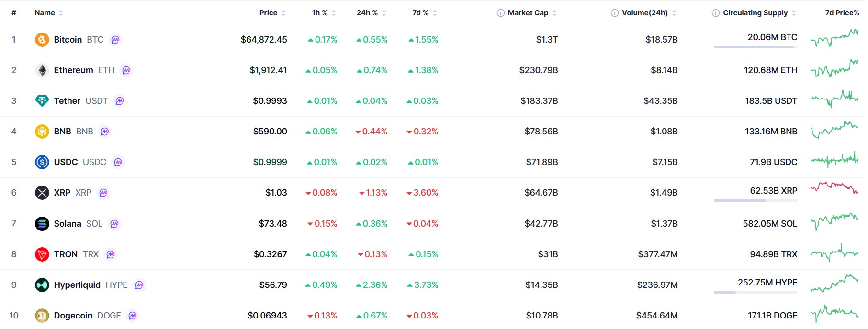Click the Tether volume $43.35B
The height and width of the screenshot is (329, 868).
(660, 101)
